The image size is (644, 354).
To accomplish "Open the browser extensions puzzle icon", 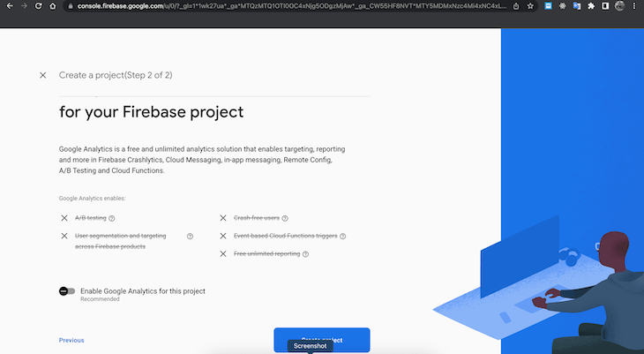I will coord(591,6).
